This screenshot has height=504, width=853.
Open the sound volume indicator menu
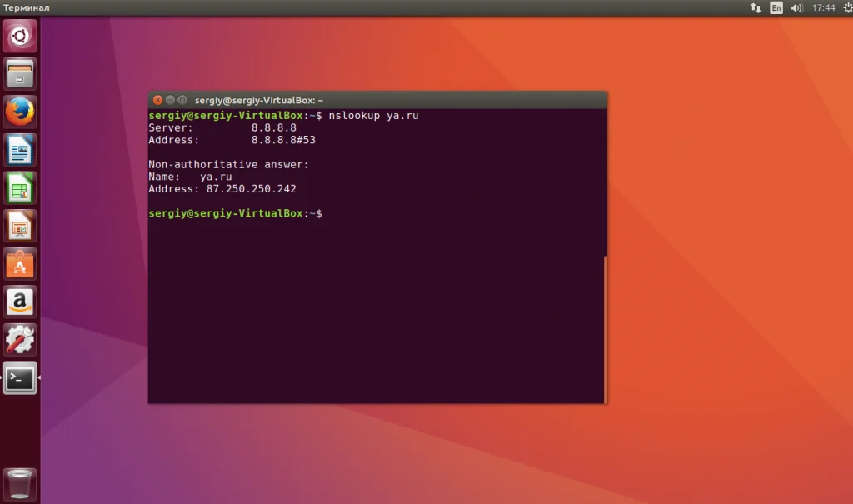(x=796, y=7)
